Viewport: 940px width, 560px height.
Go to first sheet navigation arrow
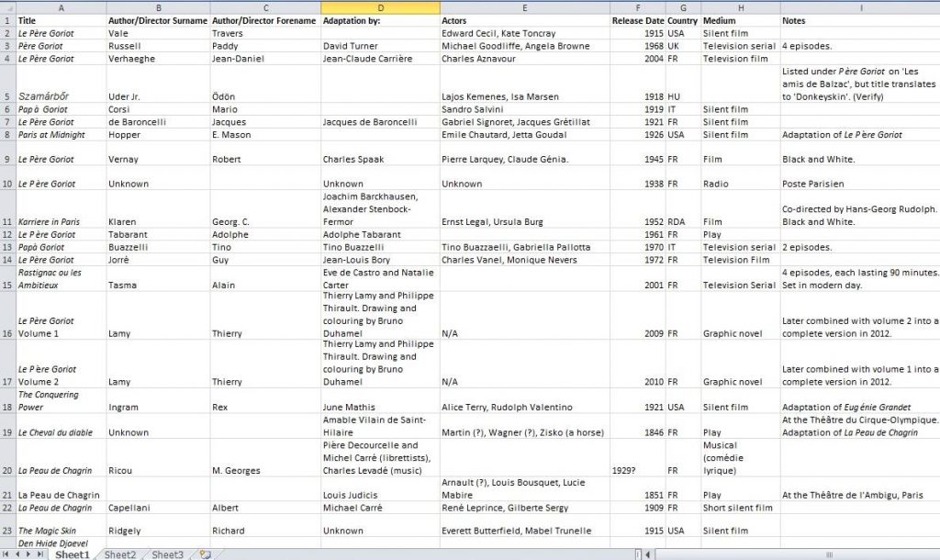[6, 554]
